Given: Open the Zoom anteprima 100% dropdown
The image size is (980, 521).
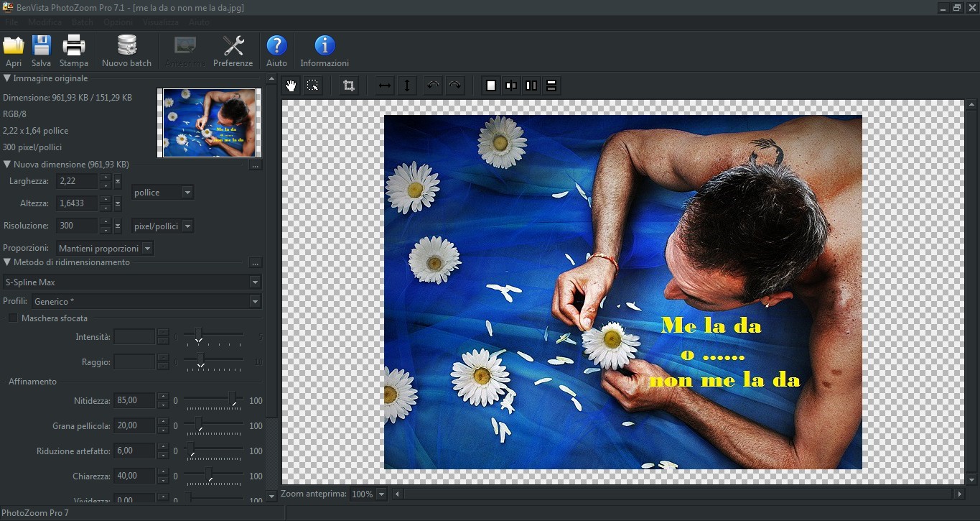Looking at the screenshot, I should 368,494.
